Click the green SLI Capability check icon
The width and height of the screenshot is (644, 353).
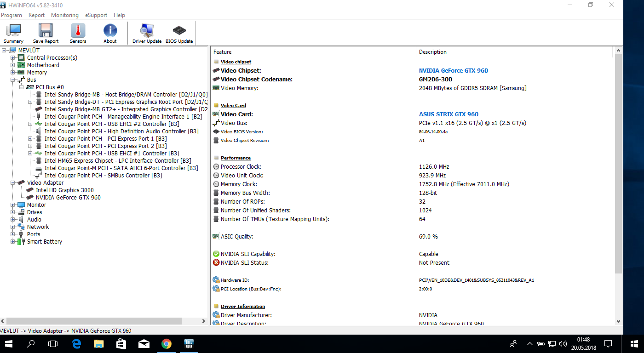tap(216, 254)
